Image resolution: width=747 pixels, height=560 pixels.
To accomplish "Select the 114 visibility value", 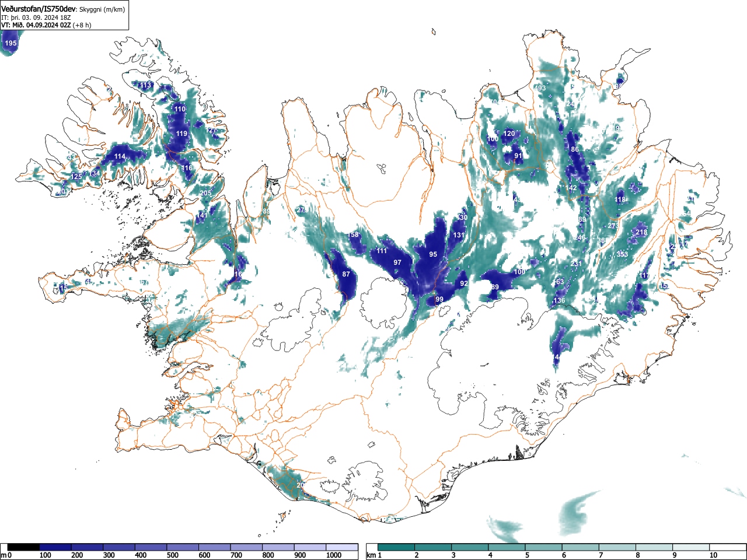I will tap(120, 156).
